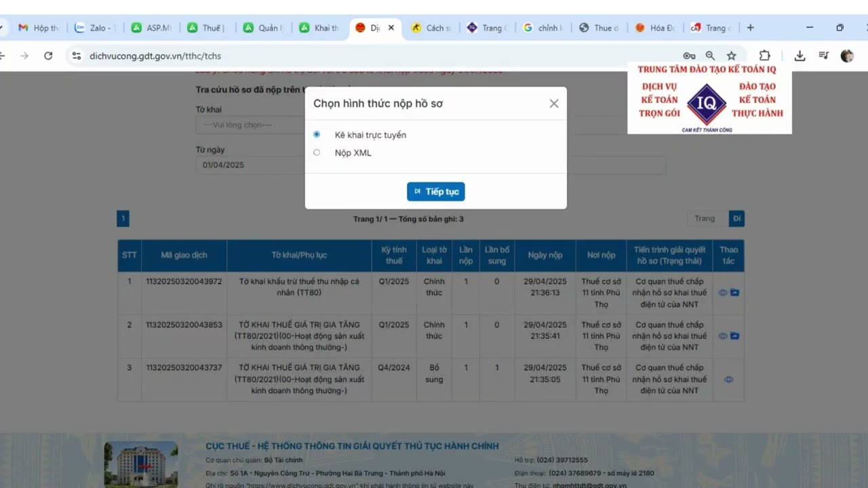Image resolution: width=868 pixels, height=488 pixels.
Task: Click the Tiến trình giải quyết hồ sơ header
Action: click(669, 256)
